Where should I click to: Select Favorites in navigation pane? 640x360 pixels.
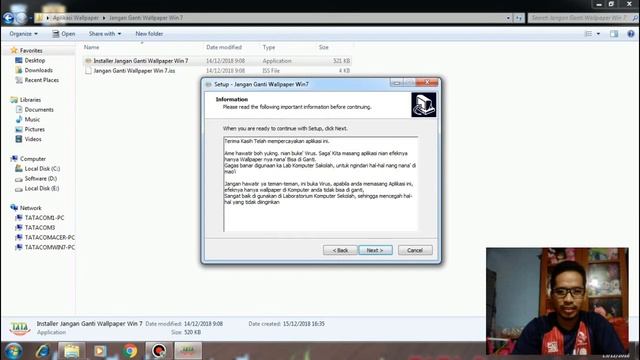(x=31, y=51)
